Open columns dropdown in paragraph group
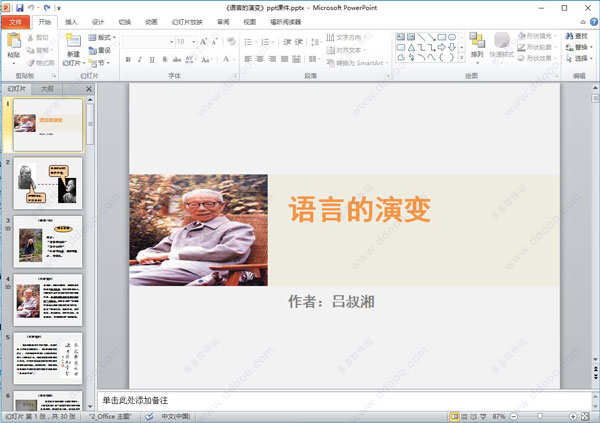Viewport: 600px width, 423px height. coord(314,59)
